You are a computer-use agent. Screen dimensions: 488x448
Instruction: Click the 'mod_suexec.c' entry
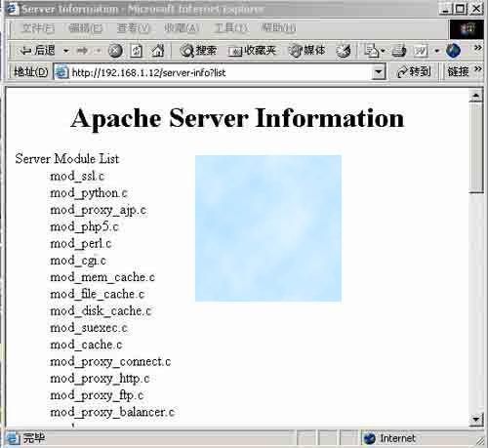(89, 328)
